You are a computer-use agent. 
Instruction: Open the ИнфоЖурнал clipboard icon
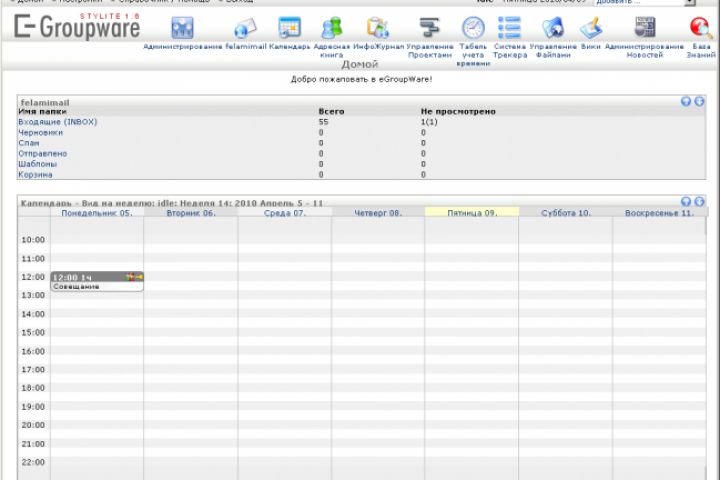pyautogui.click(x=378, y=28)
